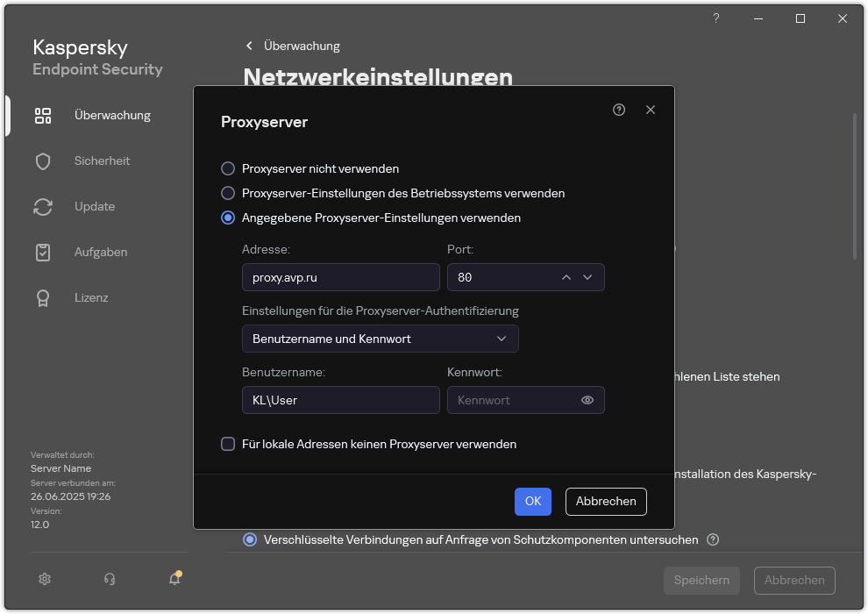Open the notifications bell icon
This screenshot has height=614, width=868.
point(174,579)
